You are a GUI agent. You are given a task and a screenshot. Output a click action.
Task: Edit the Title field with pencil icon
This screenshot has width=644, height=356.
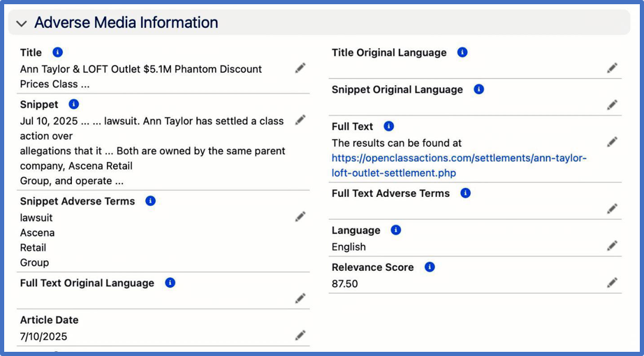pos(300,68)
